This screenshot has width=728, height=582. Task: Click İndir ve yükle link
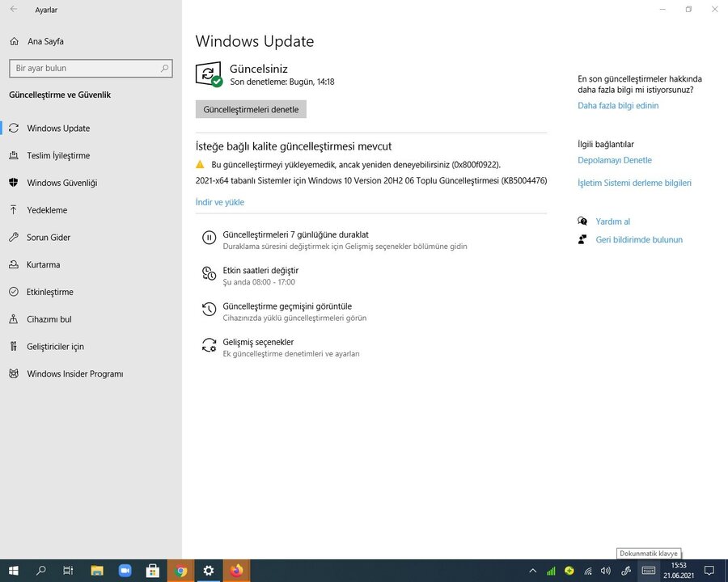tap(219, 202)
